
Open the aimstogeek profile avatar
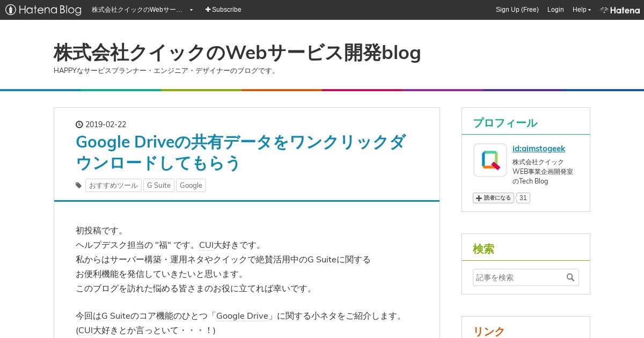[490, 160]
